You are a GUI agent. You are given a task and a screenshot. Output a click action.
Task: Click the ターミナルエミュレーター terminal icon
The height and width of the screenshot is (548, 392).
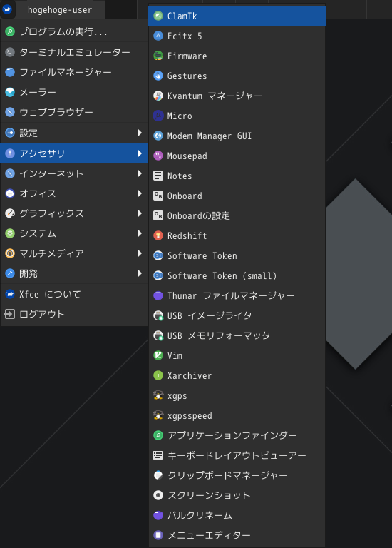pos(10,52)
